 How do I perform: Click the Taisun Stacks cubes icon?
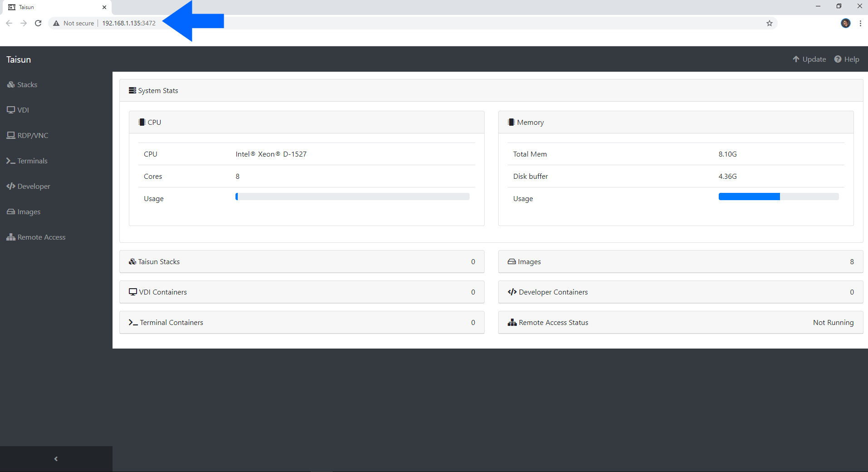tap(132, 262)
